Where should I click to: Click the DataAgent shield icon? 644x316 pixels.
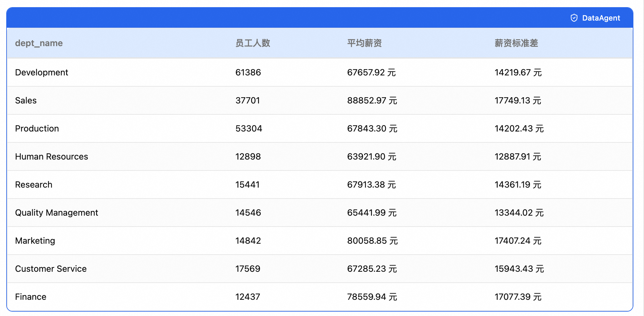coord(574,18)
